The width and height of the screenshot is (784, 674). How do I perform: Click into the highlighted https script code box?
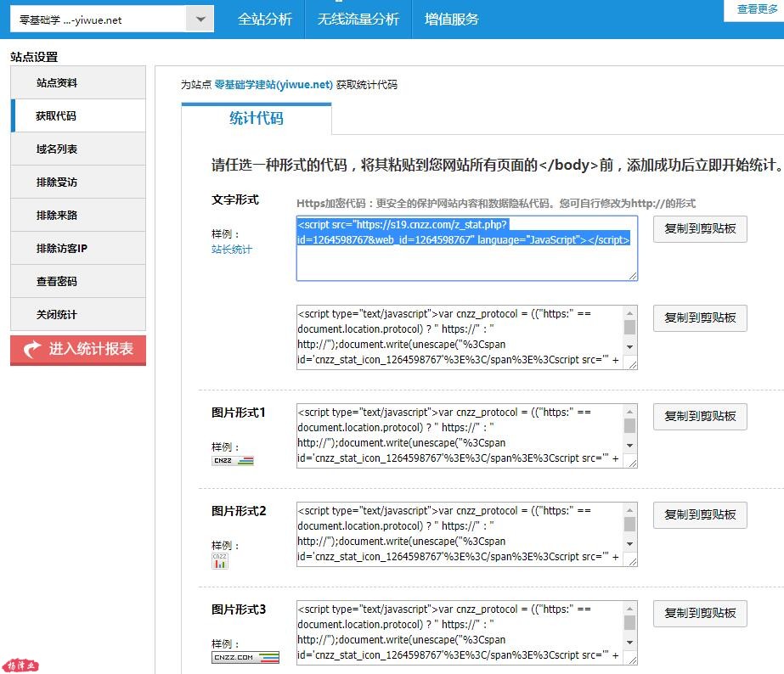click(x=467, y=248)
